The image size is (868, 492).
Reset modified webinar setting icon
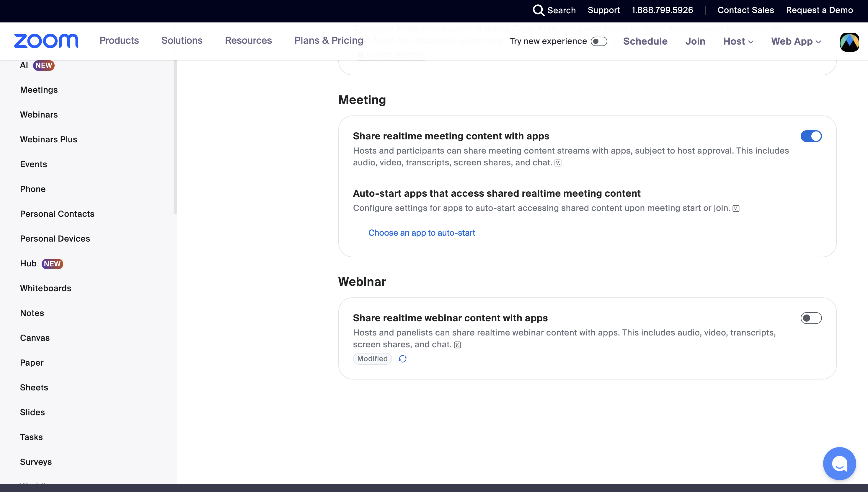pyautogui.click(x=402, y=359)
